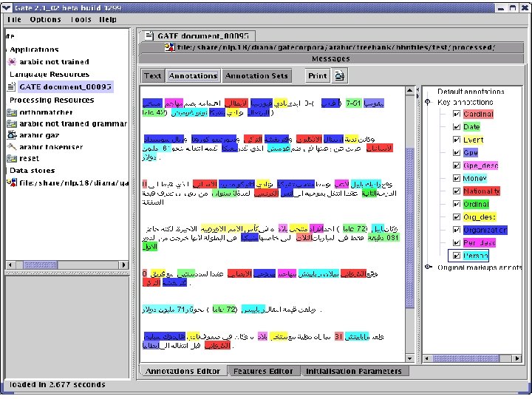Toggle the Annotations view button

[x=193, y=75]
